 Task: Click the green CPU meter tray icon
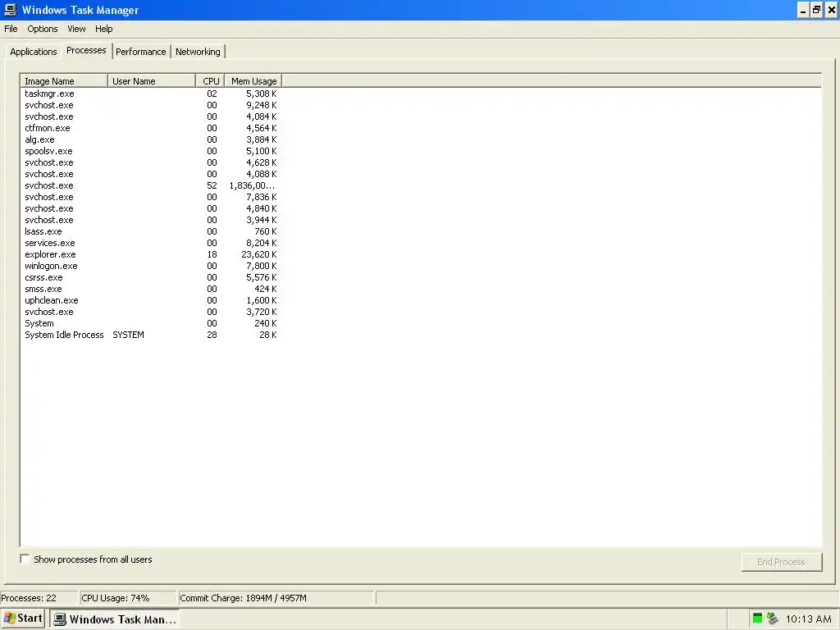pos(757,619)
